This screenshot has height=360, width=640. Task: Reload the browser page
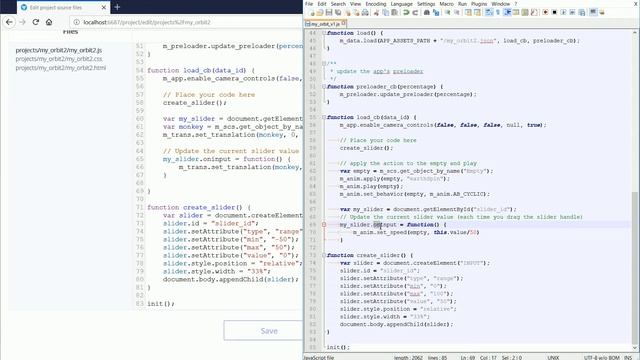pyautogui.click(x=36, y=22)
